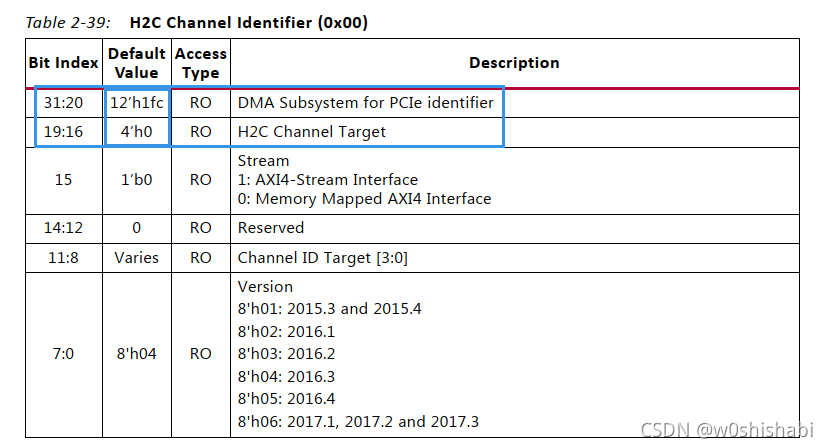Click '1: AXI4-Stream Interface' line
This screenshot has height=448, width=828.
click(x=327, y=180)
